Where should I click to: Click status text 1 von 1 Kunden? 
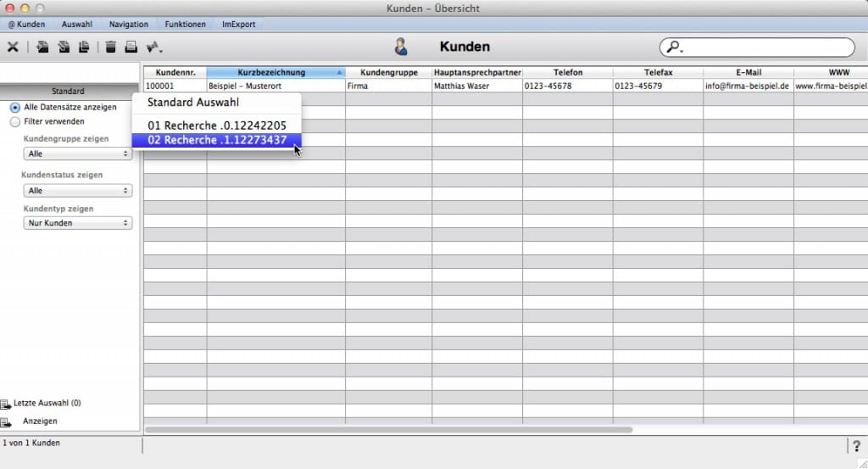[x=31, y=443]
